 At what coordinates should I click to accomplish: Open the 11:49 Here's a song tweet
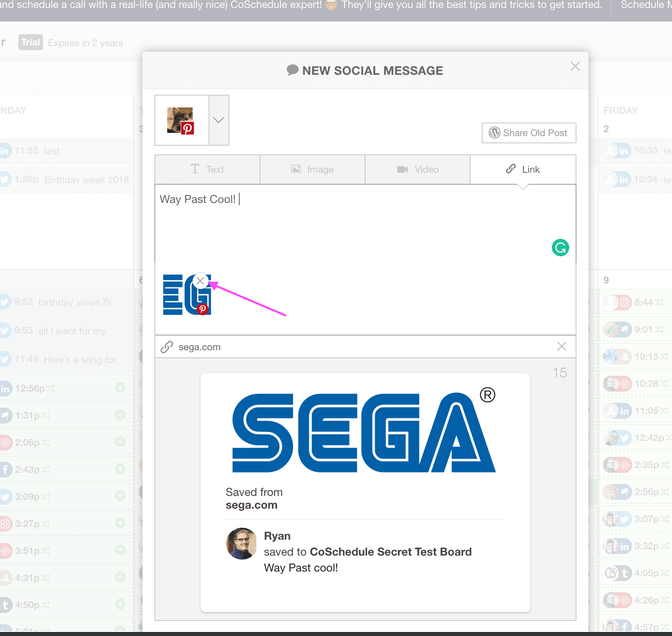[67, 359]
